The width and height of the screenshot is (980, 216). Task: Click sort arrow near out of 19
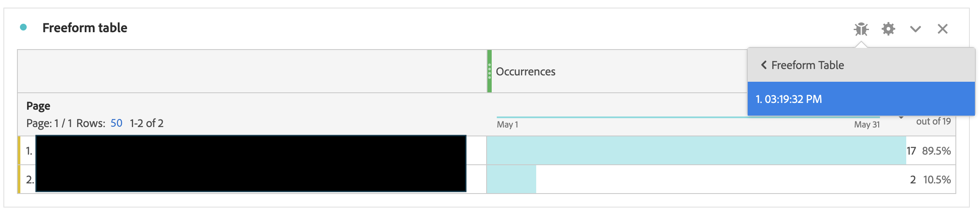click(901, 117)
